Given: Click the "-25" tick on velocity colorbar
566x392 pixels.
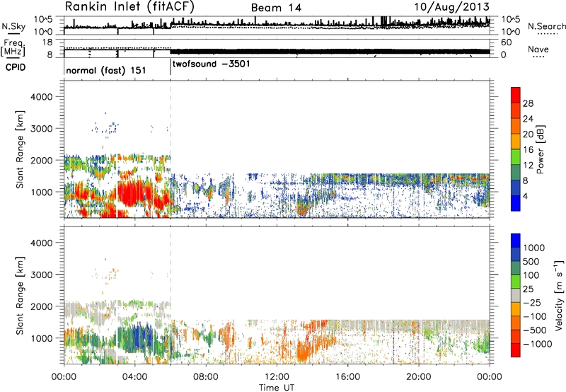Looking at the screenshot, I should [532, 302].
